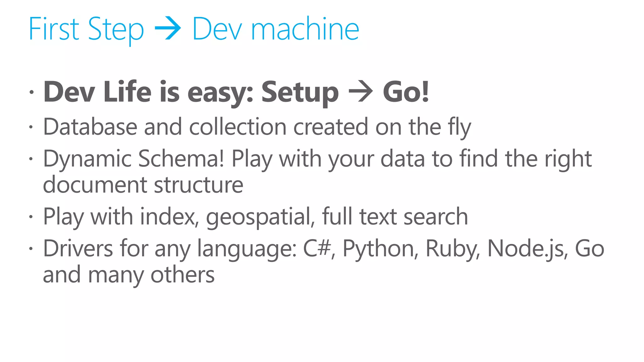Click the bullet before 'Drivers for any language'
The image size is (644, 362).
coord(31,249)
